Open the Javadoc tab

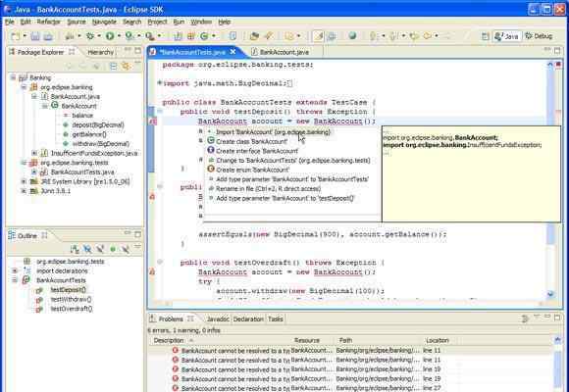pos(218,318)
